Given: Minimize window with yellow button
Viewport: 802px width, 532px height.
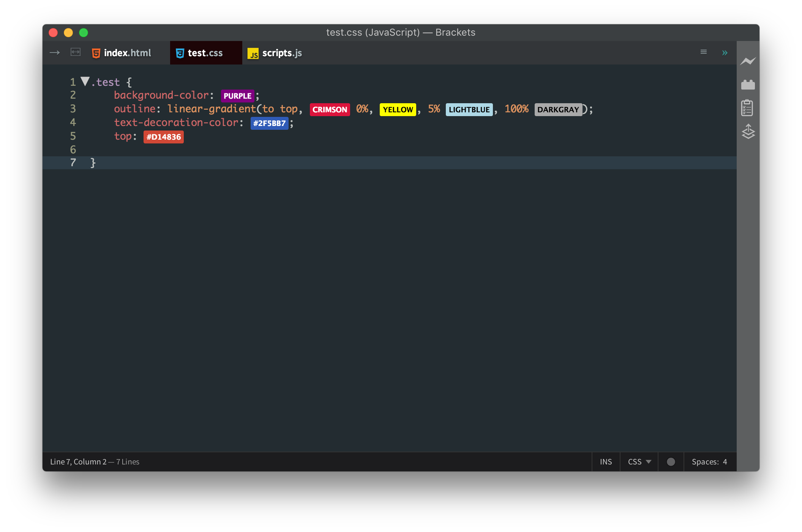Looking at the screenshot, I should (x=68, y=33).
